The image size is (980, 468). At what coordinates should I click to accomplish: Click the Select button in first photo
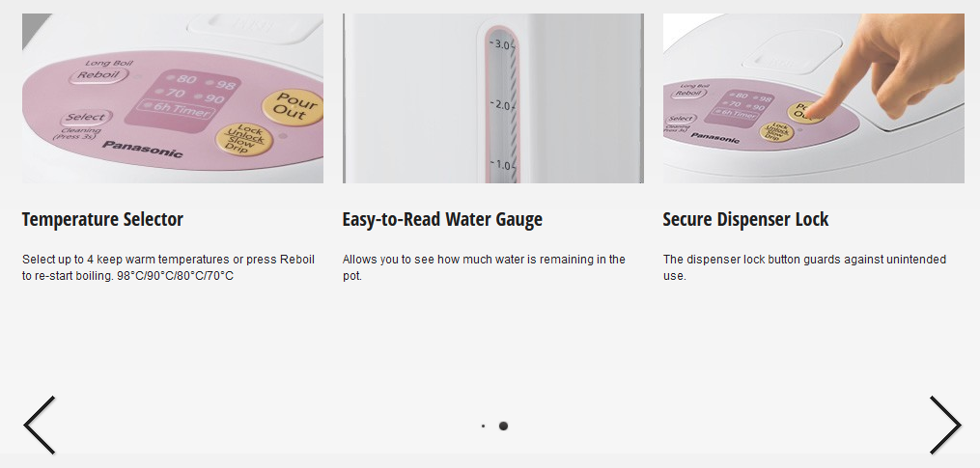(x=88, y=118)
